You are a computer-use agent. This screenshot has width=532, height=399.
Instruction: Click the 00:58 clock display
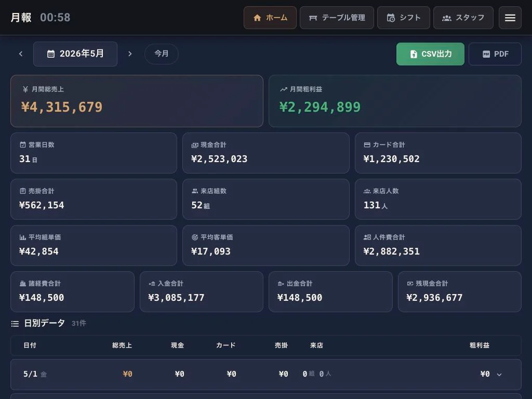[55, 18]
